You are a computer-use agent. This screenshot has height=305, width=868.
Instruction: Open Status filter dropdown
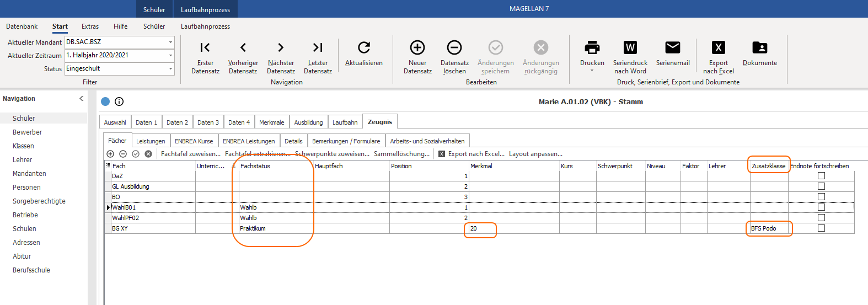pyautogui.click(x=170, y=68)
